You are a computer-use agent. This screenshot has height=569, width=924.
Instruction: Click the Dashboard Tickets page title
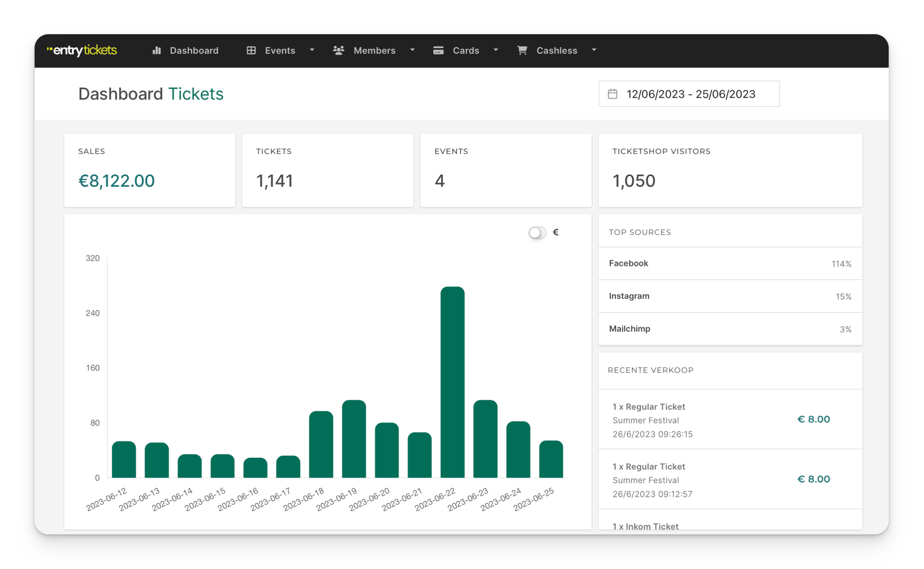tap(151, 94)
